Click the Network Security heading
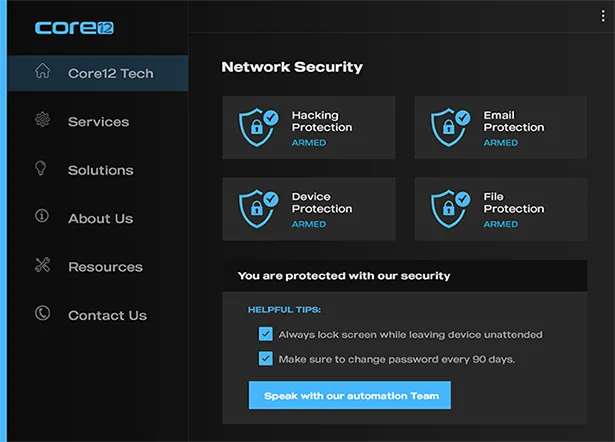This screenshot has width=615, height=442. (x=292, y=67)
